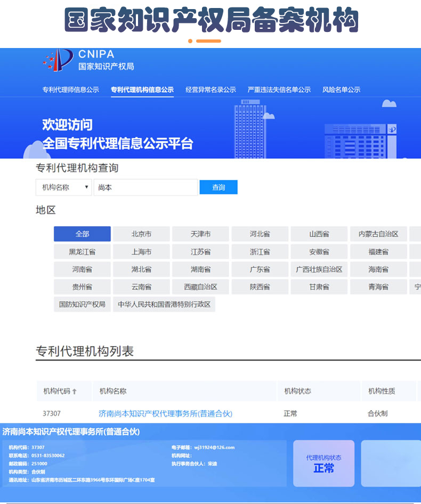Switch to 专利代理机构信息公示 tab
The image size is (421, 504).
(142, 90)
